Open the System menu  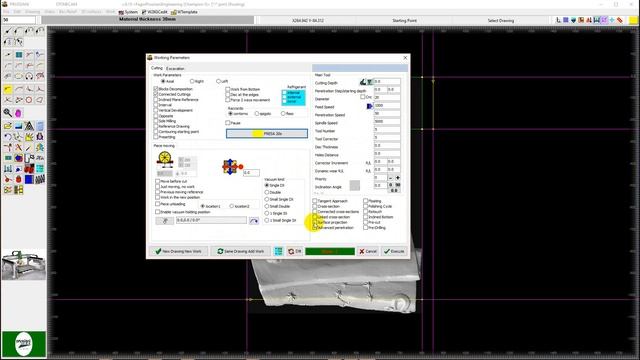pos(128,12)
